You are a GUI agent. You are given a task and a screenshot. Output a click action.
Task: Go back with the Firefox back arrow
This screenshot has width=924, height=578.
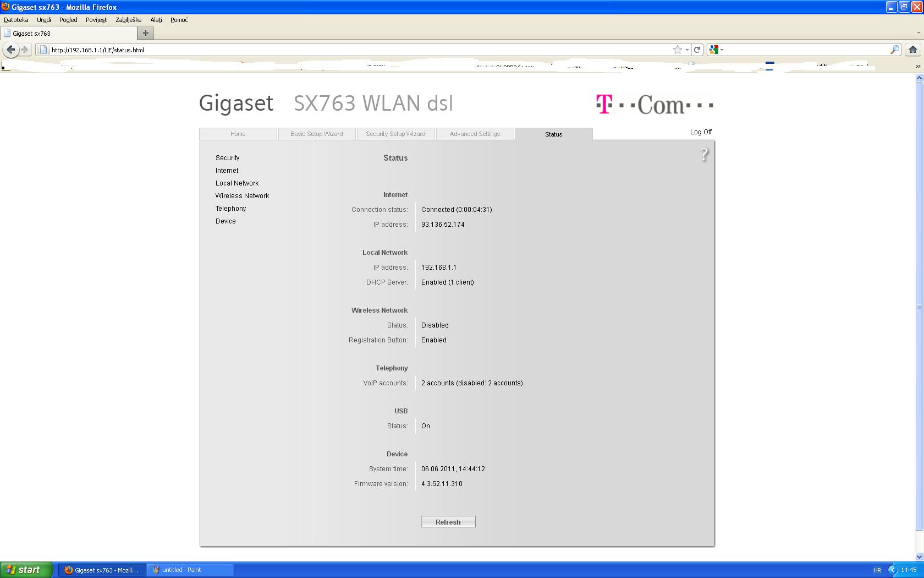tap(10, 50)
